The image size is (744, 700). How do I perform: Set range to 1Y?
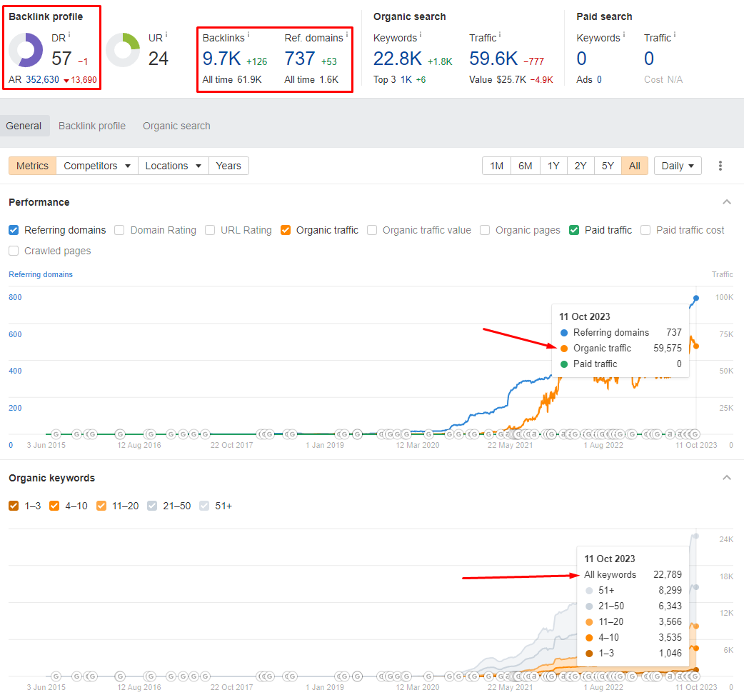point(553,166)
